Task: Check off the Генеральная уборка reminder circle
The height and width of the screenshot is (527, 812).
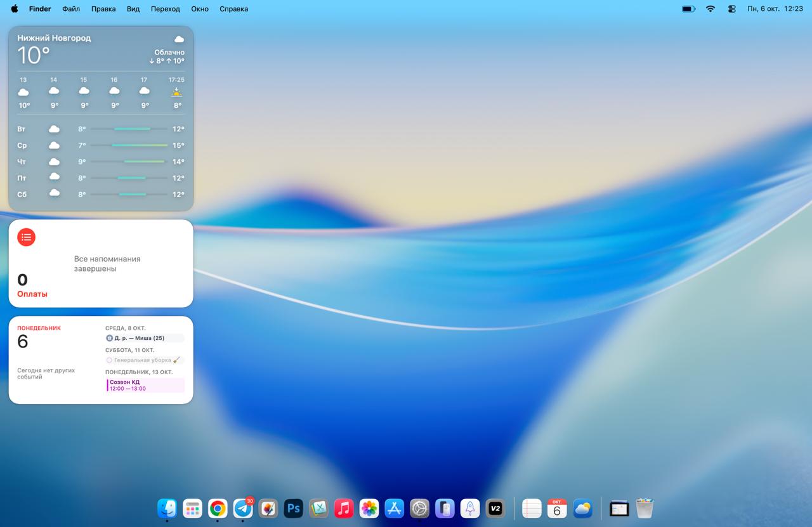Action: (x=109, y=360)
